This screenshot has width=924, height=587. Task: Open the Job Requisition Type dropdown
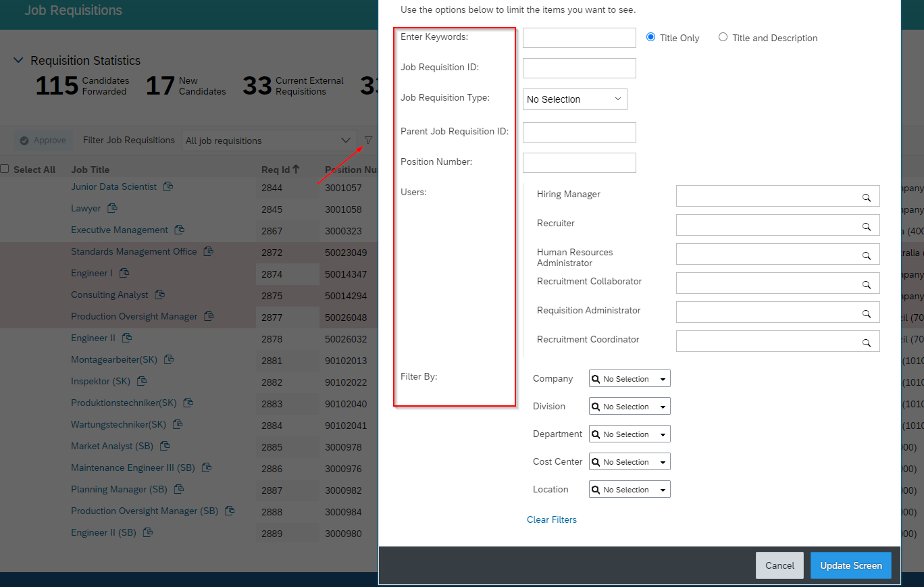point(575,99)
